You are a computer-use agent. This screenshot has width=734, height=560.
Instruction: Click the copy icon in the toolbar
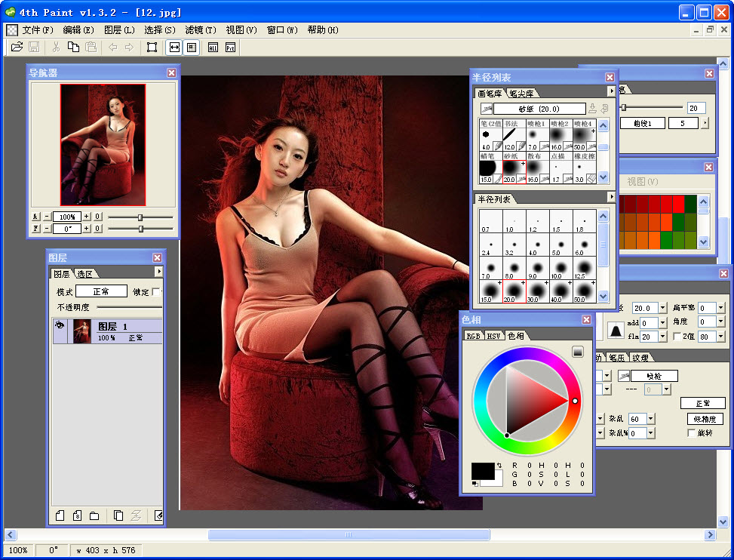[x=73, y=47]
